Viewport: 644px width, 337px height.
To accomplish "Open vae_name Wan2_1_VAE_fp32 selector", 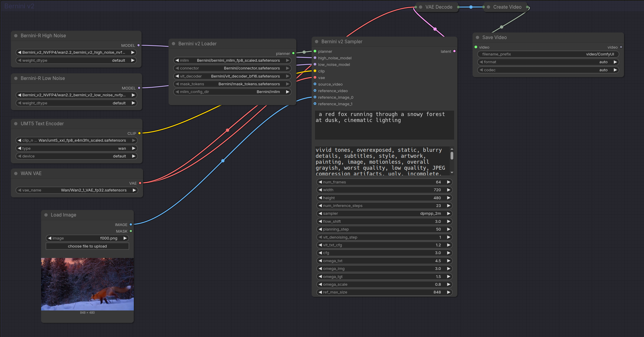I will click(x=77, y=190).
